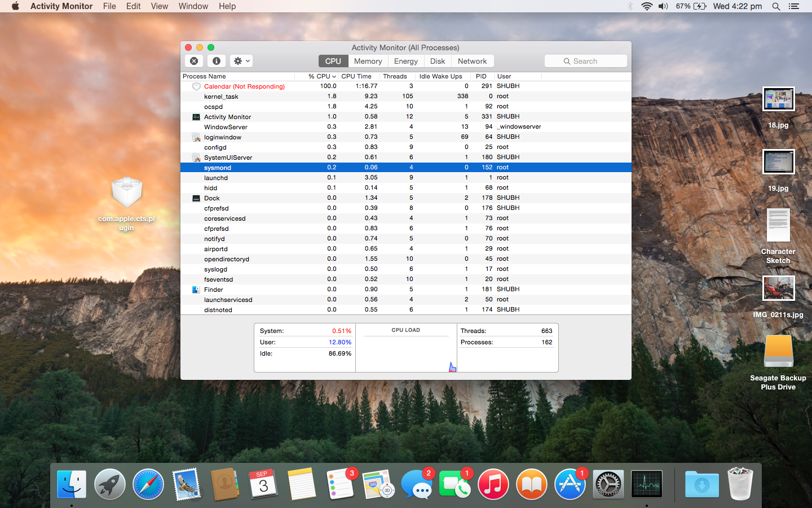
Task: Open Activity Monitor application menu
Action: tap(61, 6)
